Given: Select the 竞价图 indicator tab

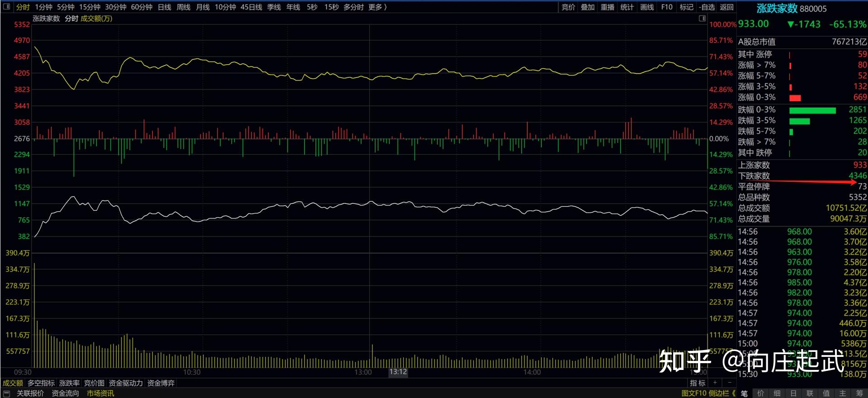Looking at the screenshot, I should click(x=94, y=383).
